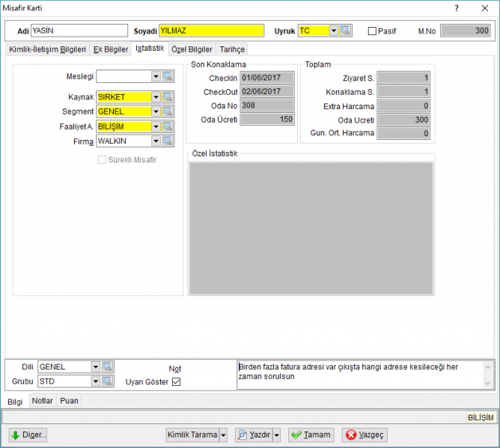Expand the Firma WALKIN dropdown
This screenshot has height=448, width=500.
click(156, 141)
